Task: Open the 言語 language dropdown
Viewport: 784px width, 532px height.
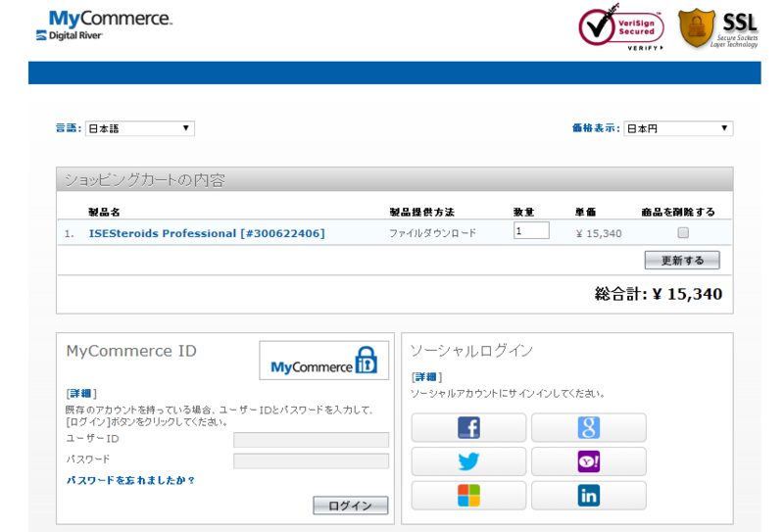Action: point(140,128)
